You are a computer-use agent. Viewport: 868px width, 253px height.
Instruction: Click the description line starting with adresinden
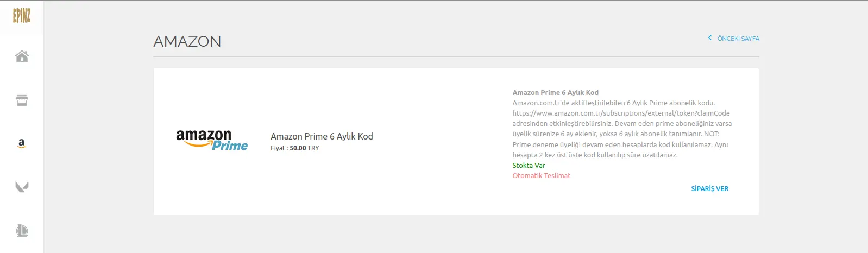[622, 123]
